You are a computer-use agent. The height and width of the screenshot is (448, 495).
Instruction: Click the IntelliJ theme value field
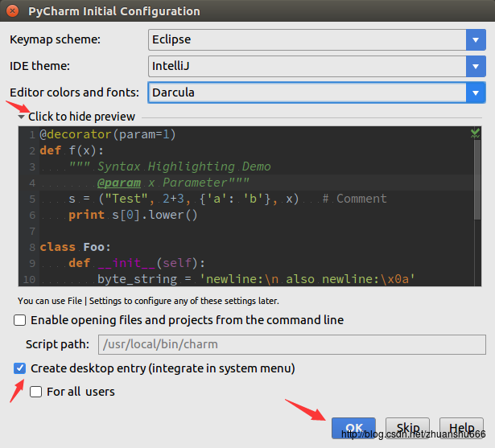[x=306, y=66]
